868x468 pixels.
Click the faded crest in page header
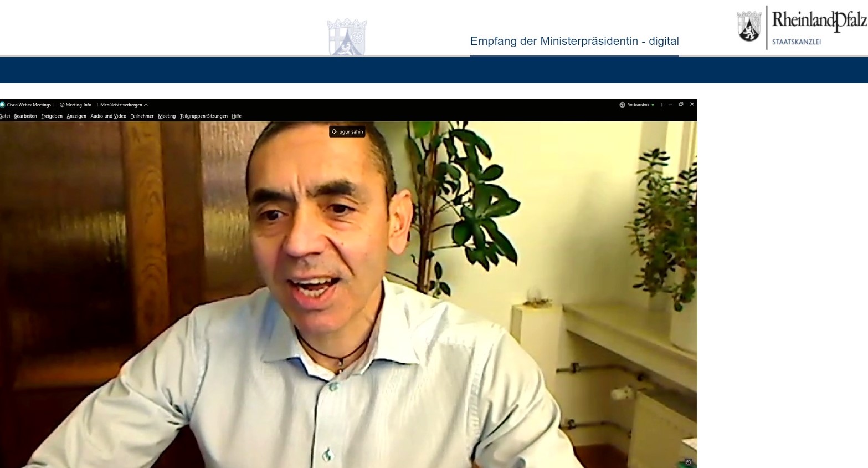click(x=347, y=38)
